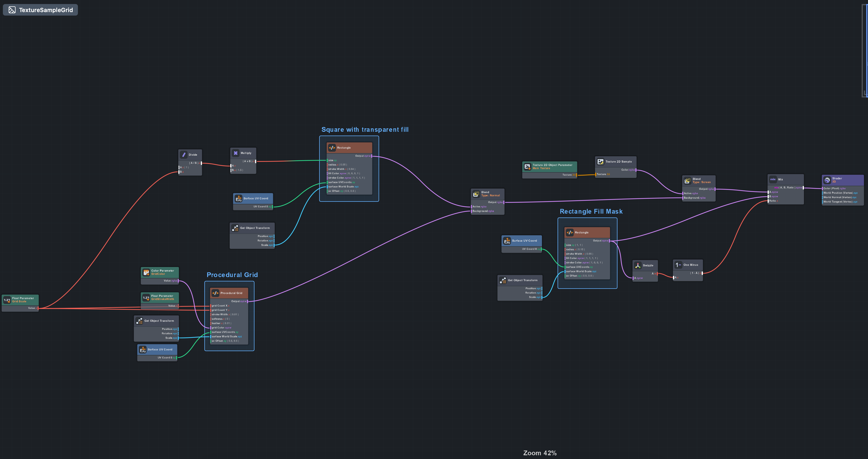Click the Blend Type Screen node icon
Screen dimensions: 868x459
[x=687, y=181]
